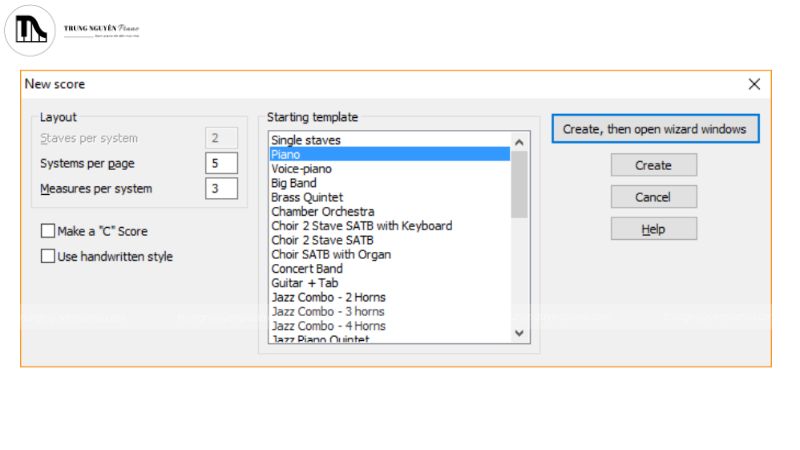800x450 pixels.
Task: Click Create, then open wizard windows
Action: 654,129
